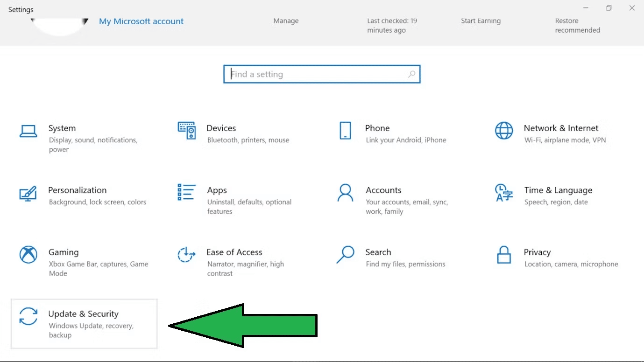The image size is (644, 362).
Task: Open the Privacy padlock icon
Action: (504, 255)
